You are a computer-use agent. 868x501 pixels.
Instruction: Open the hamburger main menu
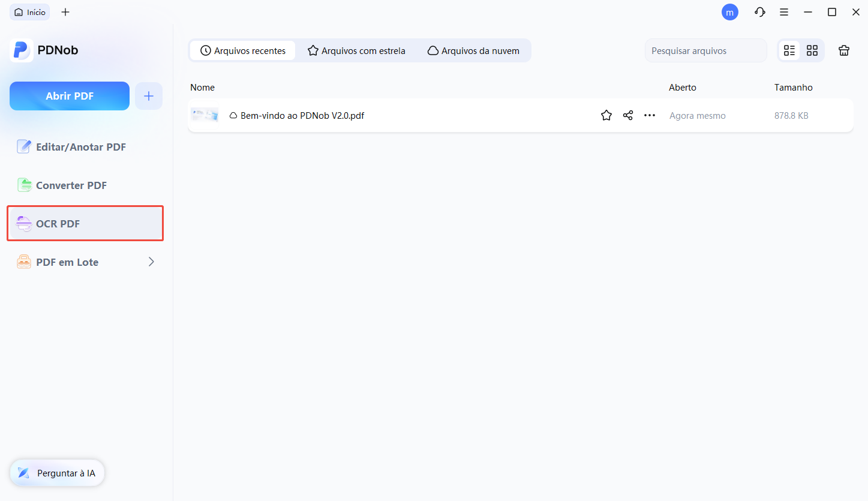click(784, 12)
